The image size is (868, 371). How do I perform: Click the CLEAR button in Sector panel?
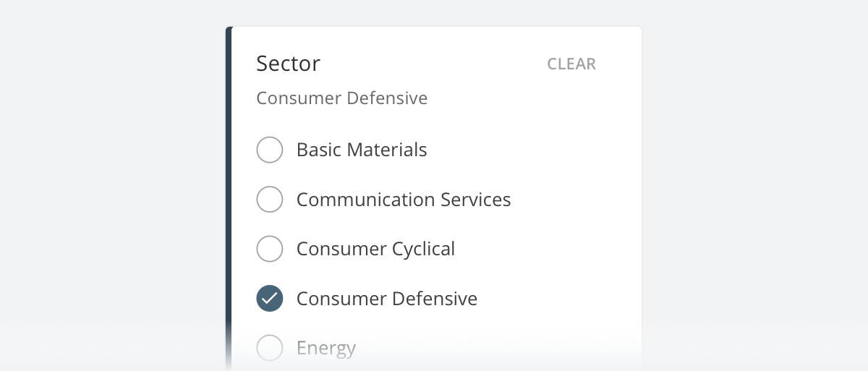[571, 64]
